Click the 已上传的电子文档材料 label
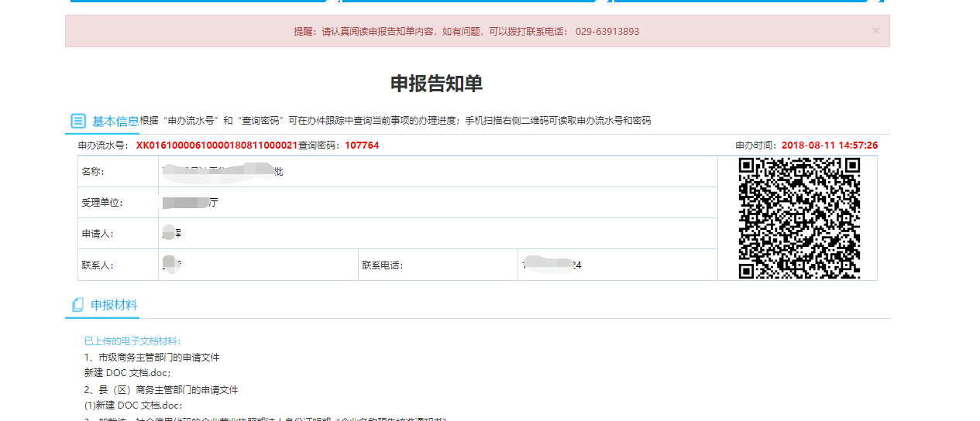 coord(132,341)
